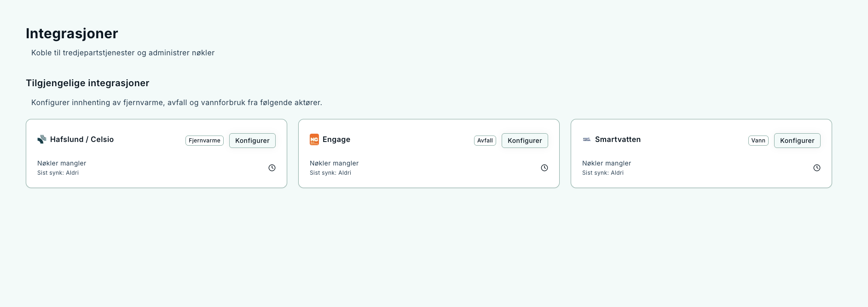Image resolution: width=868 pixels, height=307 pixels.
Task: Click the orange Engage logo icon
Action: 314,139
